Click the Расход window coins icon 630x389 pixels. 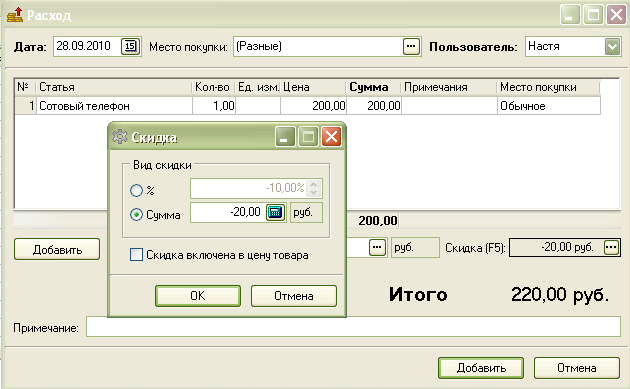tap(15, 15)
